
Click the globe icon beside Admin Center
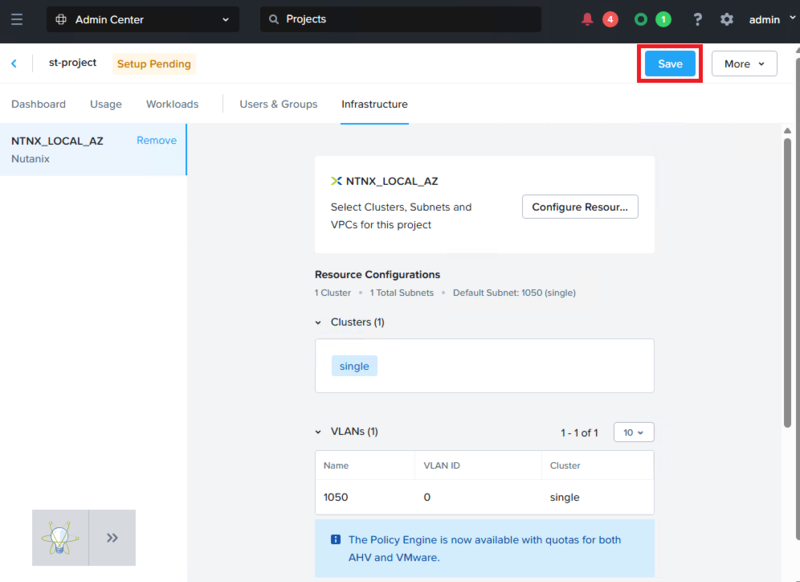(x=61, y=19)
